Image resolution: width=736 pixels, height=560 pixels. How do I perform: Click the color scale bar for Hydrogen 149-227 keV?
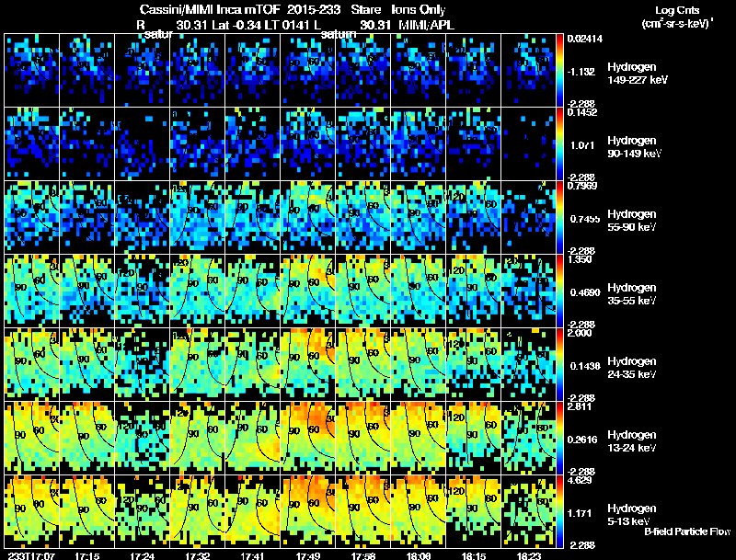tap(559, 71)
